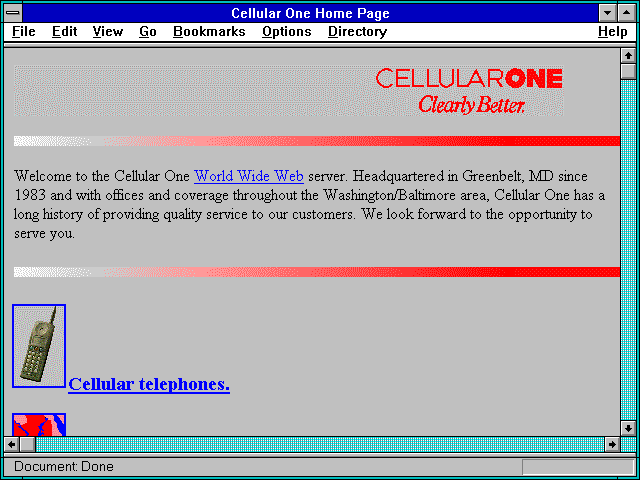This screenshot has height=480, width=640.
Task: Click the welcome paragraph mentioning Greenbelt, MD
Action: 309,205
